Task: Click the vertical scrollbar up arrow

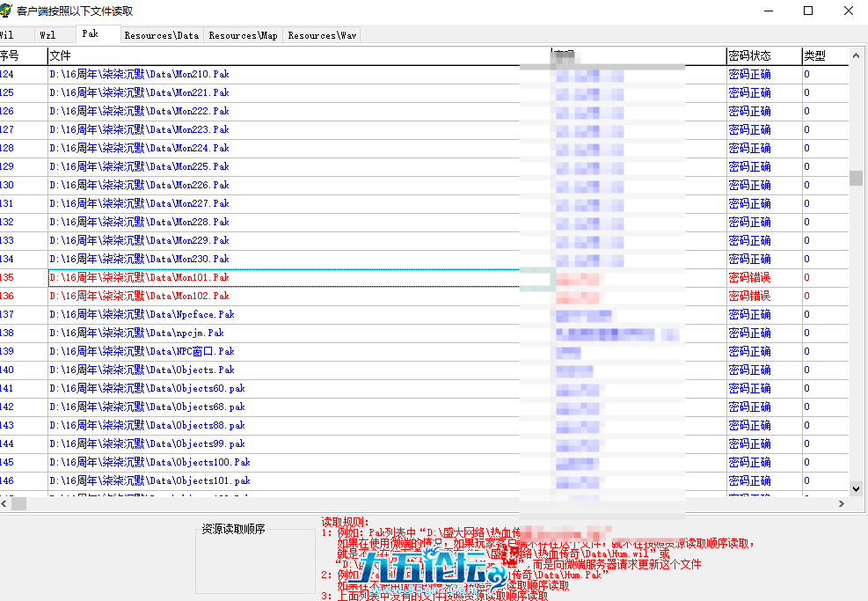Action: coord(854,55)
